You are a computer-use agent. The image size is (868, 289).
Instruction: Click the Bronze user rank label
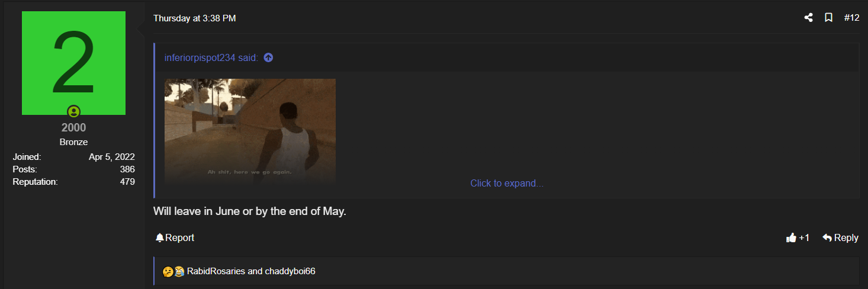tap(73, 142)
